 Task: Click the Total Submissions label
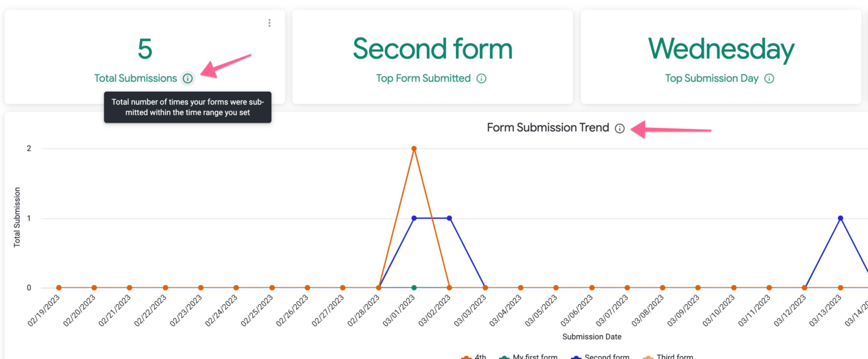click(x=136, y=79)
